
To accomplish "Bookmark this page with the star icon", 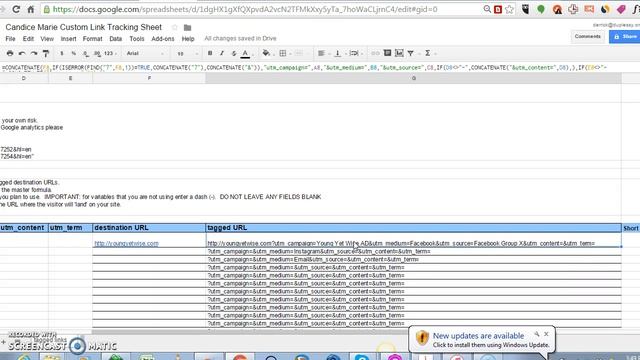I will coord(509,9).
